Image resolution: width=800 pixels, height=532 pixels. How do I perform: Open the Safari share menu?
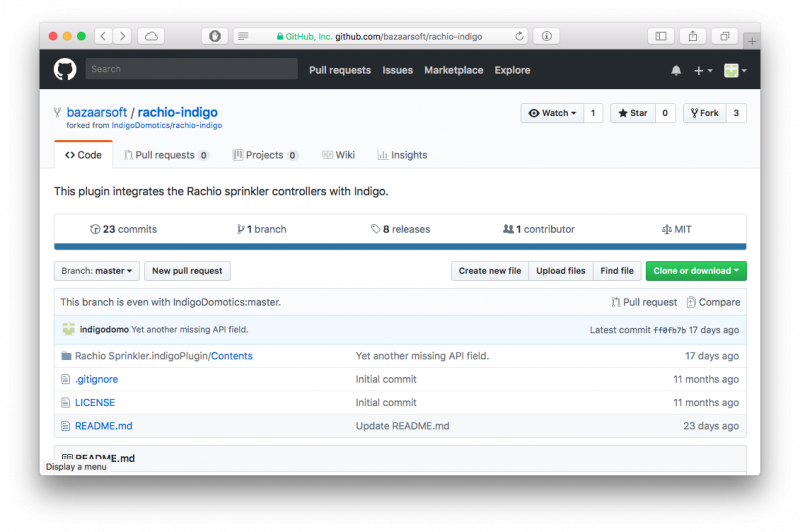click(x=692, y=36)
